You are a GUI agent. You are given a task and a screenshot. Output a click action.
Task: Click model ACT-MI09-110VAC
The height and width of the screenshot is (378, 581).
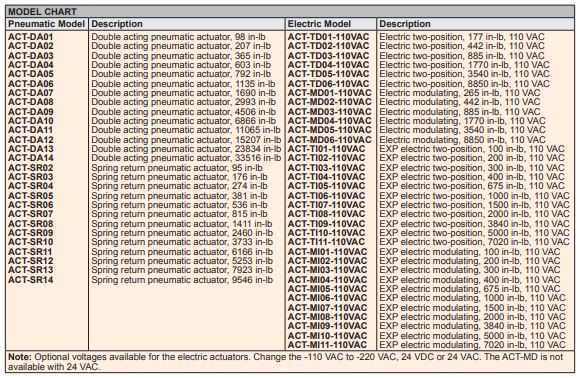[x=327, y=326]
